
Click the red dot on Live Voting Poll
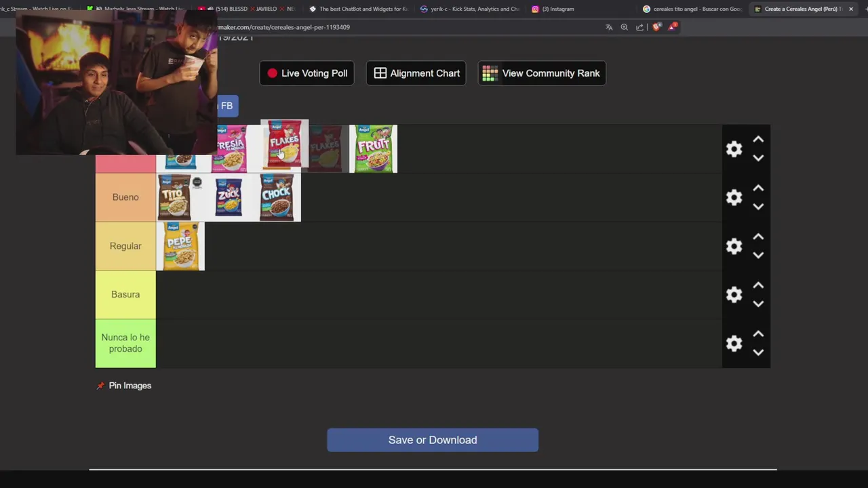pyautogui.click(x=272, y=73)
